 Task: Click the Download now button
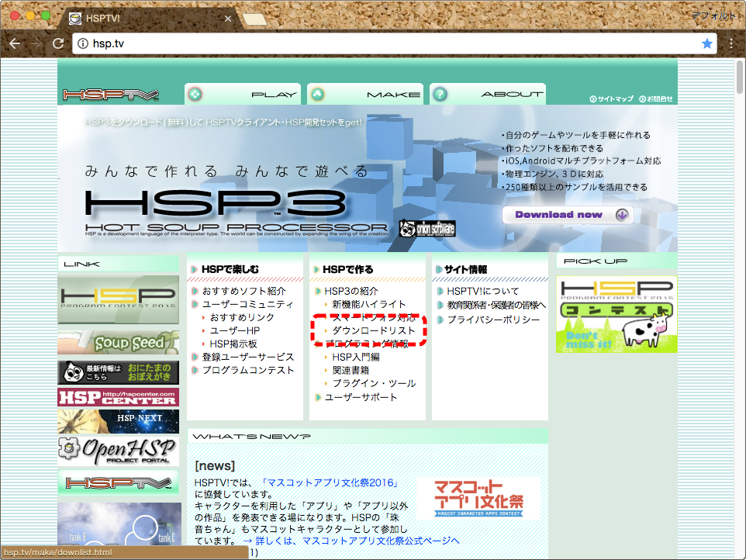568,215
